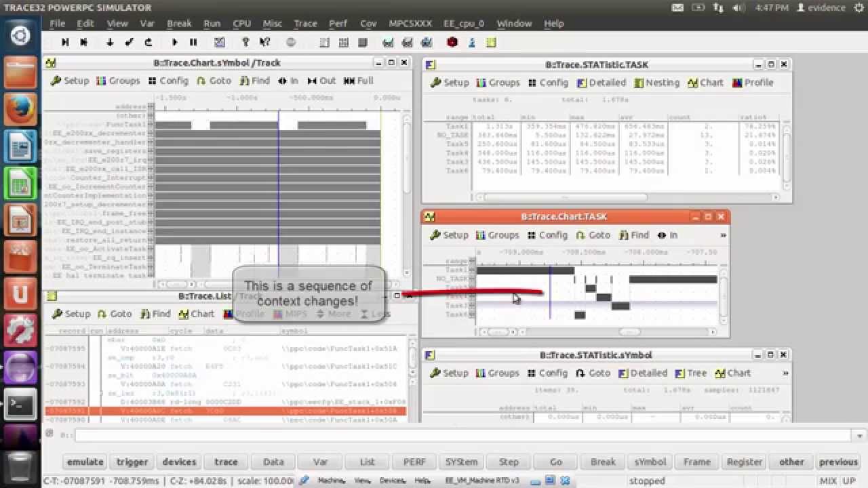Click the B:: command line input field

click(463, 435)
